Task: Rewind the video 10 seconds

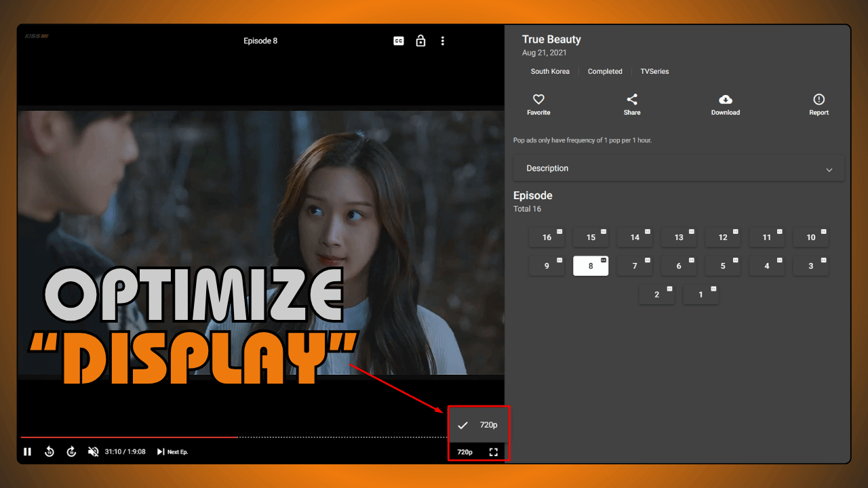Action: pos(49,451)
